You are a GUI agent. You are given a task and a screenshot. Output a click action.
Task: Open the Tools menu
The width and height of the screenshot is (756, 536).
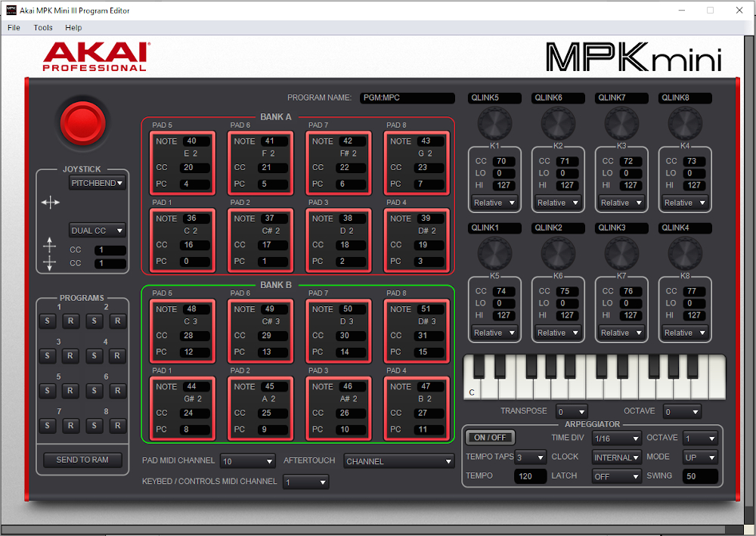[x=43, y=27]
